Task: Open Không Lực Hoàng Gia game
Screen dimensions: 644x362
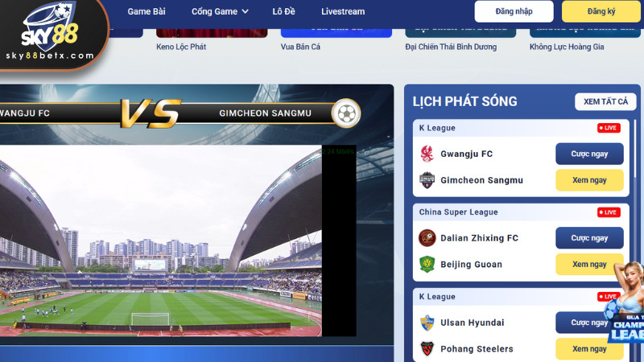Action: (567, 47)
